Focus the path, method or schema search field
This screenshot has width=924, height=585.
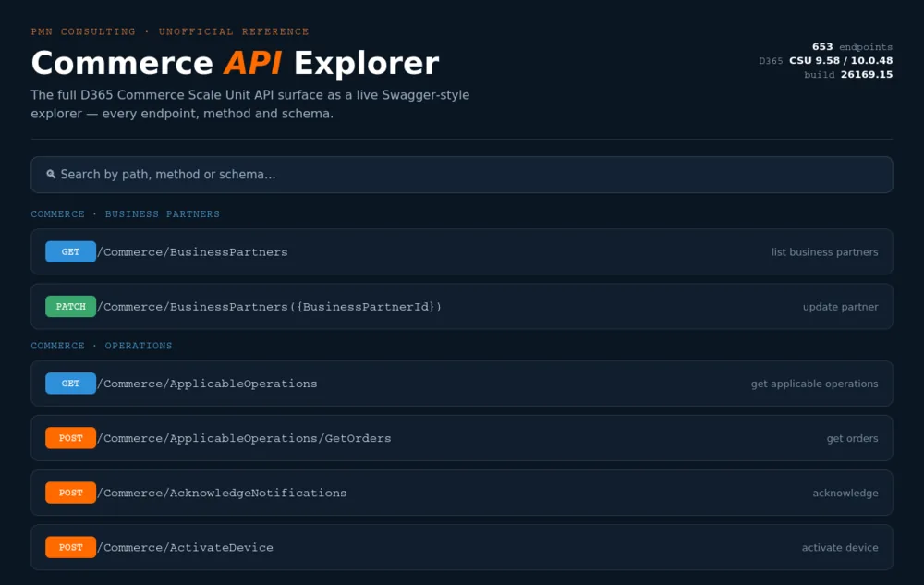tap(461, 175)
